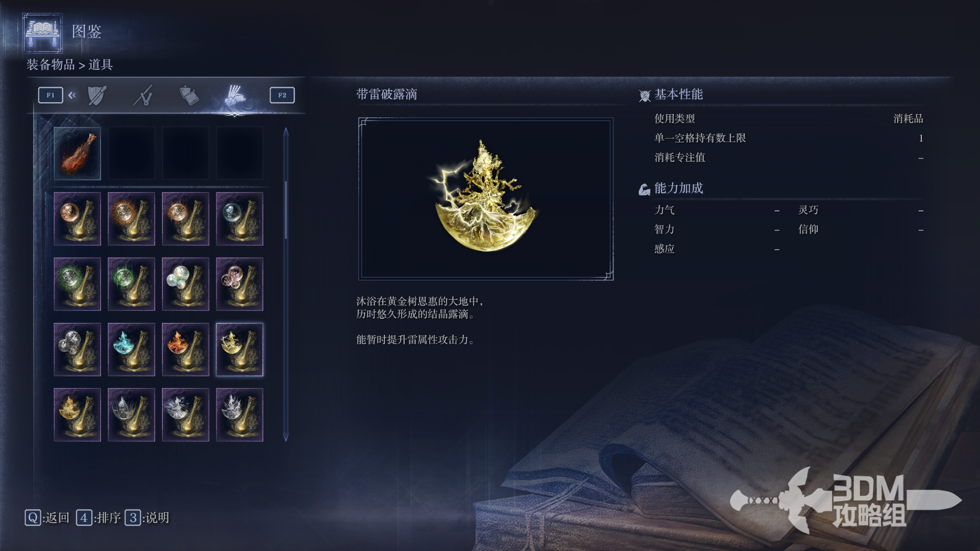The image size is (980, 551).
Task: Select the first crimson orb tear flask
Action: [x=77, y=219]
